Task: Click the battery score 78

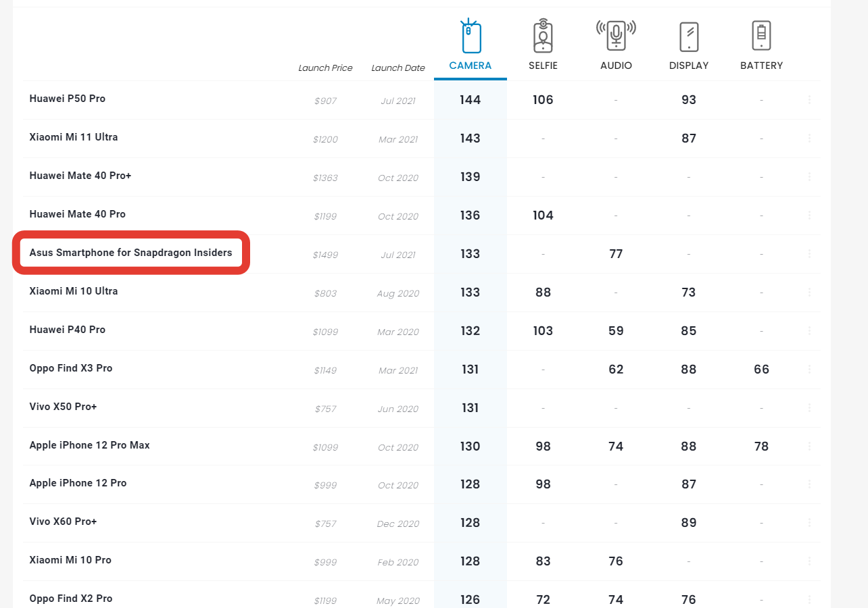Action: click(x=762, y=447)
